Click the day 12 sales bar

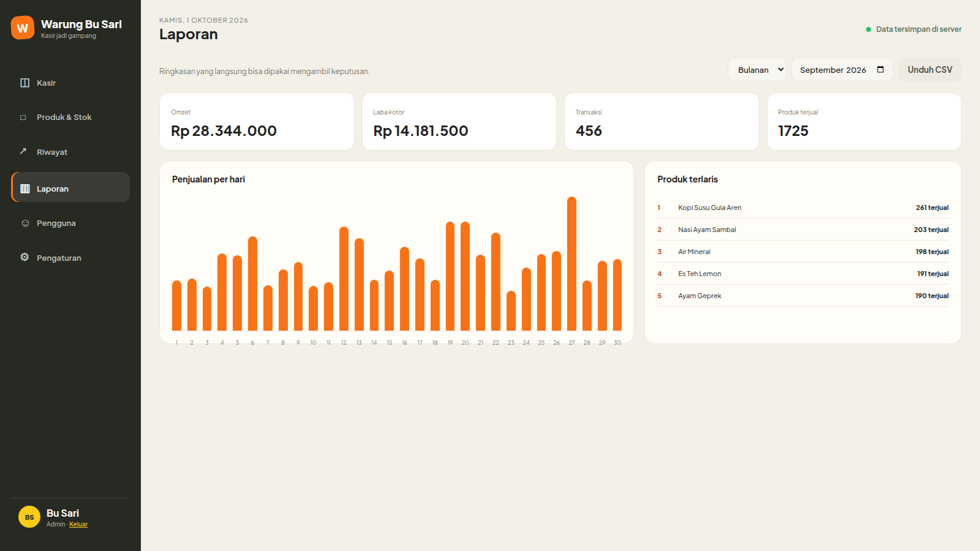pos(344,279)
